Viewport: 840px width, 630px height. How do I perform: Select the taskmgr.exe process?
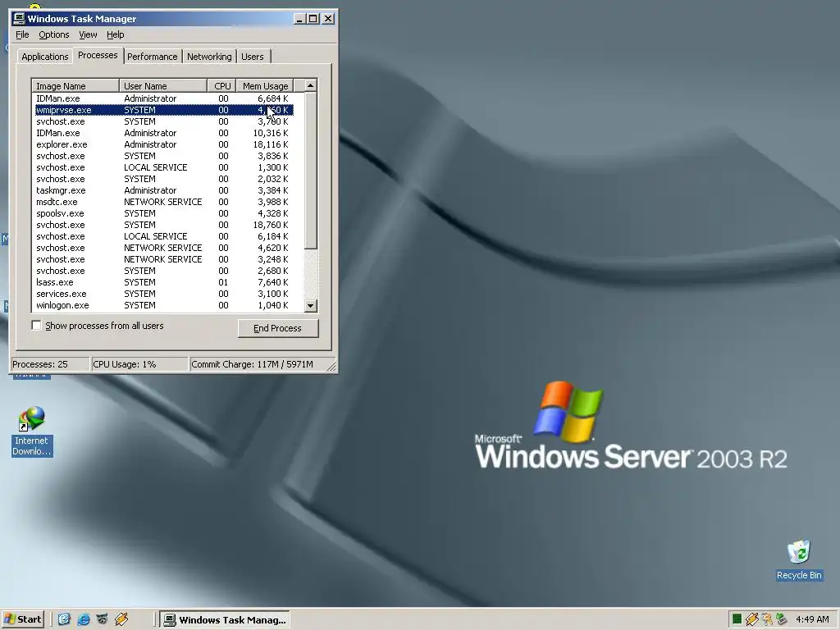click(x=162, y=190)
